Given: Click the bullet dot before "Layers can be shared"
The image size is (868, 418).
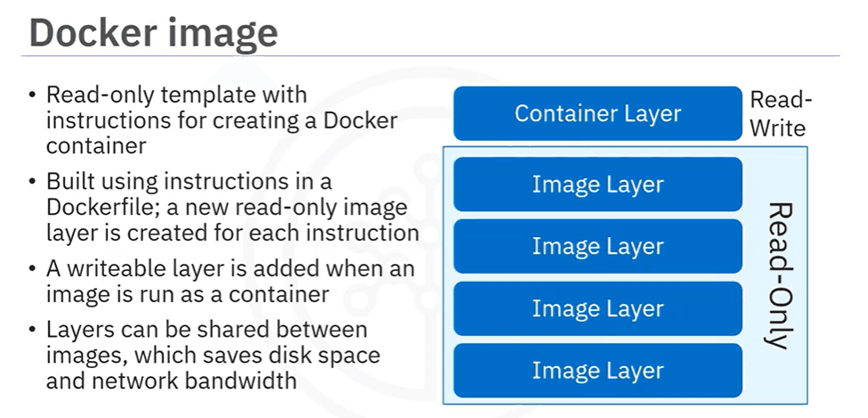Looking at the screenshot, I should click(x=33, y=331).
